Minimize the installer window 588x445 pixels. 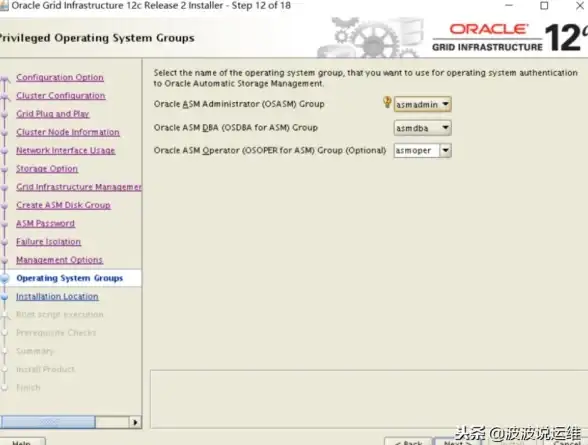click(x=509, y=6)
